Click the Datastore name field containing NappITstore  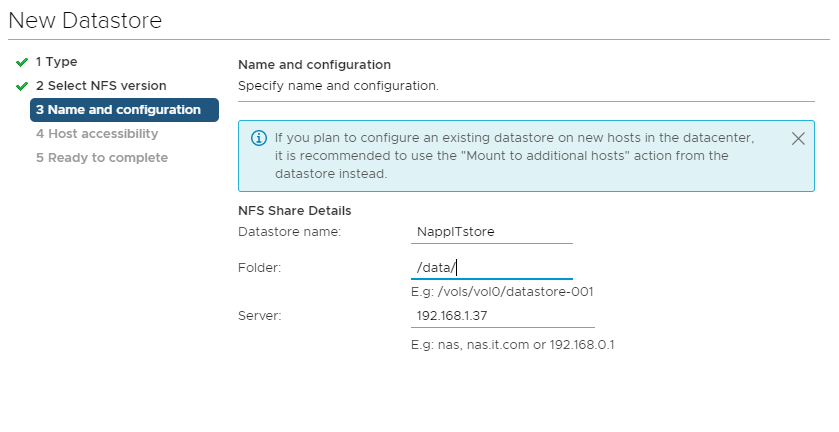(492, 232)
